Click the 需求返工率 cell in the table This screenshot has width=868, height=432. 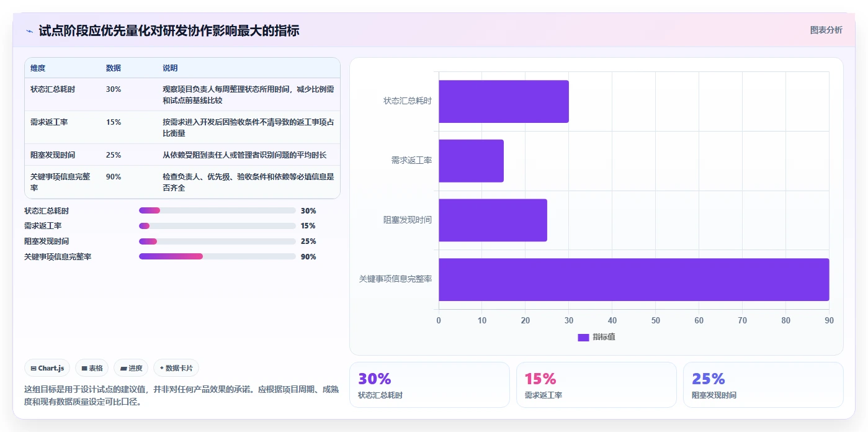click(49, 122)
